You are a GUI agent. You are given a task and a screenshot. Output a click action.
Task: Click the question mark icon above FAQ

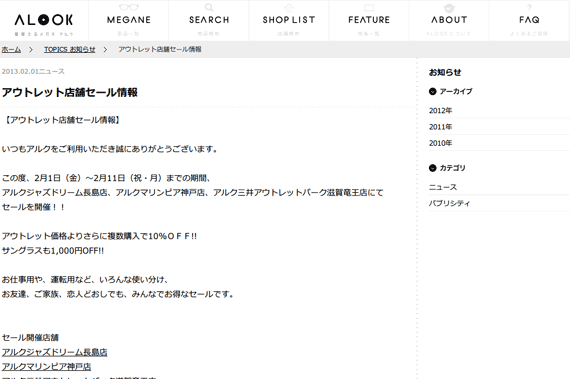(529, 8)
